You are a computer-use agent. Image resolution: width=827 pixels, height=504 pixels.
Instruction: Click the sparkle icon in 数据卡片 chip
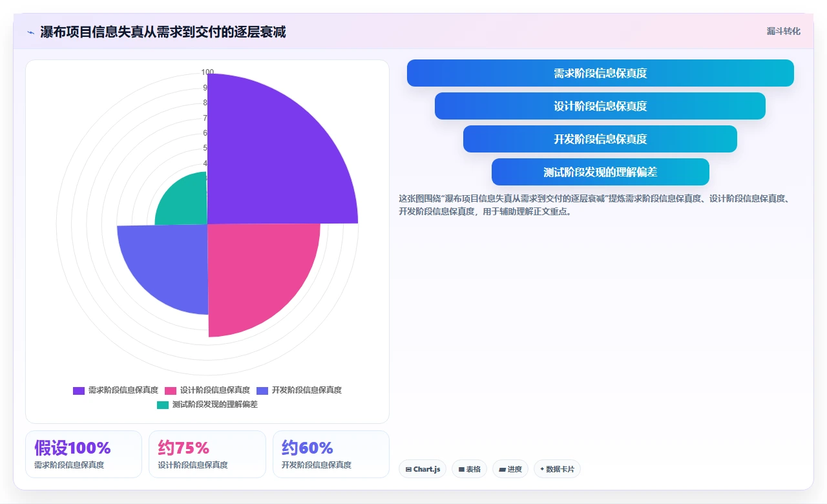point(542,469)
